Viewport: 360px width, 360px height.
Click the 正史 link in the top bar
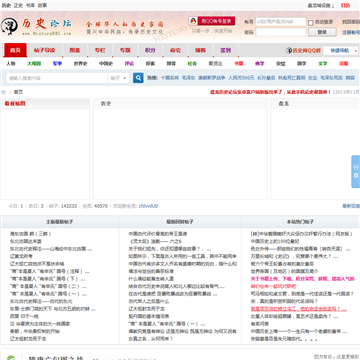coord(18,5)
